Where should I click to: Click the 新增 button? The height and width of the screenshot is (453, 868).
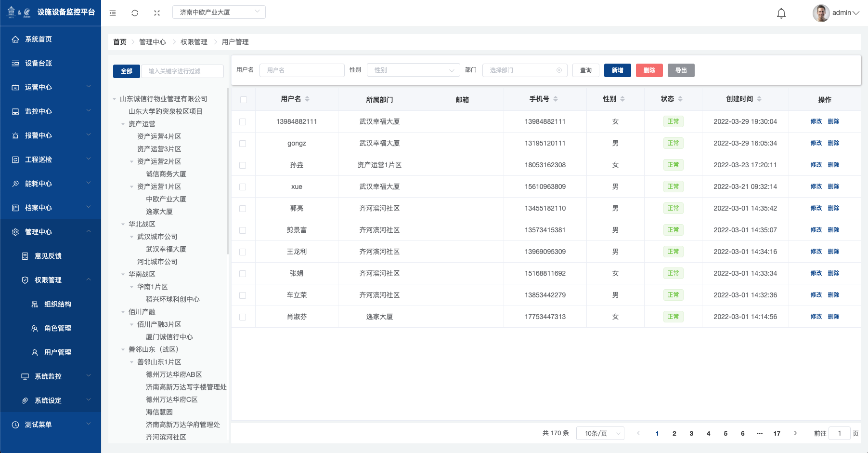pos(617,70)
